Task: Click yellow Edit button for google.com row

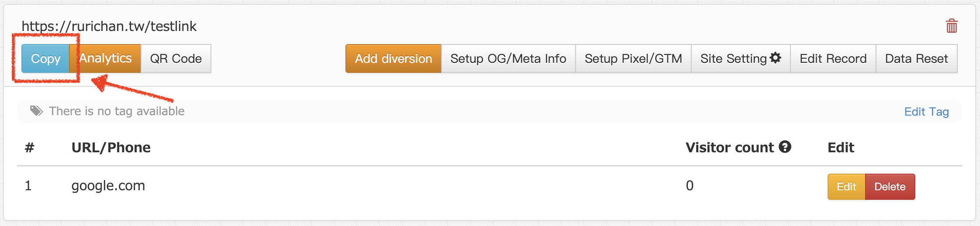Action: (846, 187)
